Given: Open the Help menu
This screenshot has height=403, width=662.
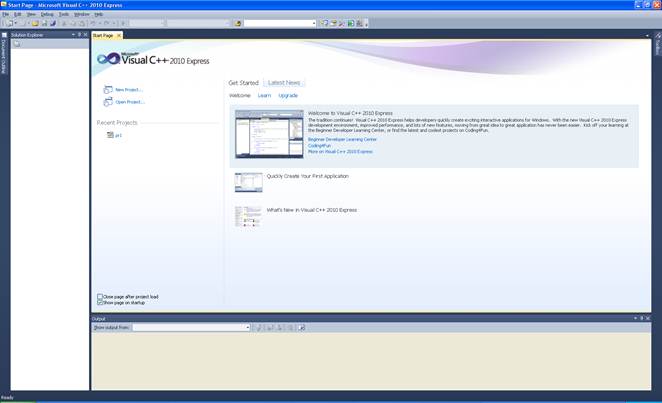Looking at the screenshot, I should click(x=98, y=14).
